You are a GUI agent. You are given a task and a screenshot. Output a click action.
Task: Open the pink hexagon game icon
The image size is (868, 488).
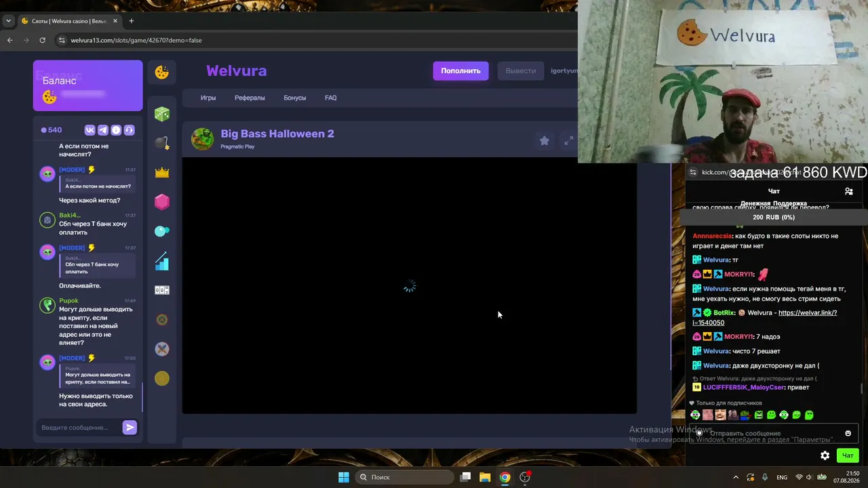(162, 202)
